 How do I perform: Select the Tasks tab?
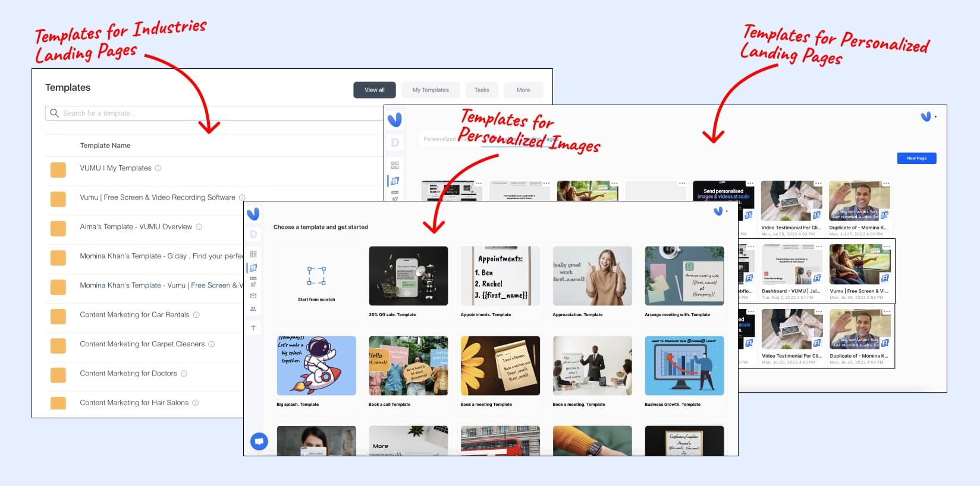pyautogui.click(x=482, y=90)
